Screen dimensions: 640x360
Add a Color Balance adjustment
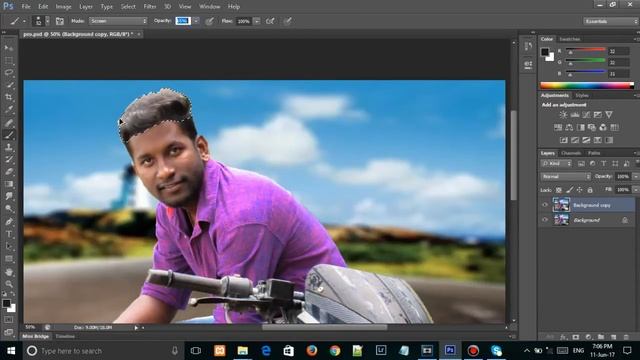tap(569, 127)
